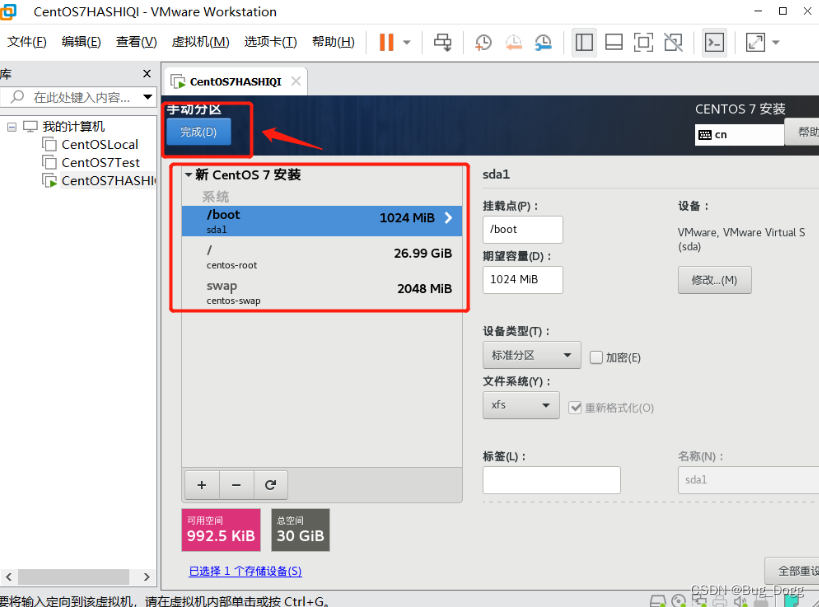Select the /boot sda1 partition row

(x=322, y=221)
